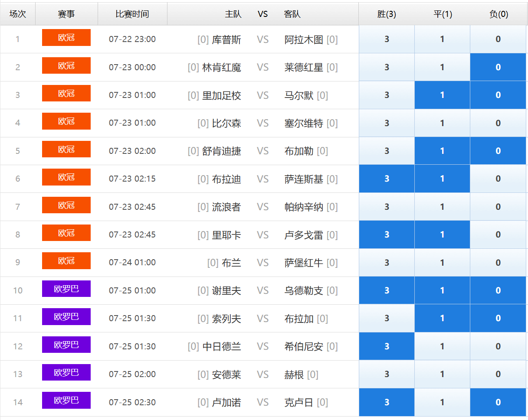The image size is (528, 420).
Task: Deselect draw (1) for 里耶卡 vs 卢多戈雷
Action: pyautogui.click(x=442, y=234)
